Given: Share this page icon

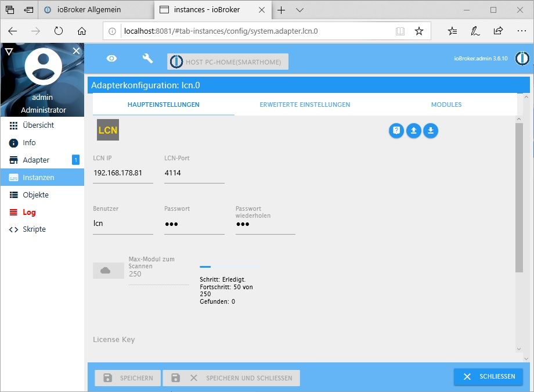Looking at the screenshot, I should click(x=498, y=31).
